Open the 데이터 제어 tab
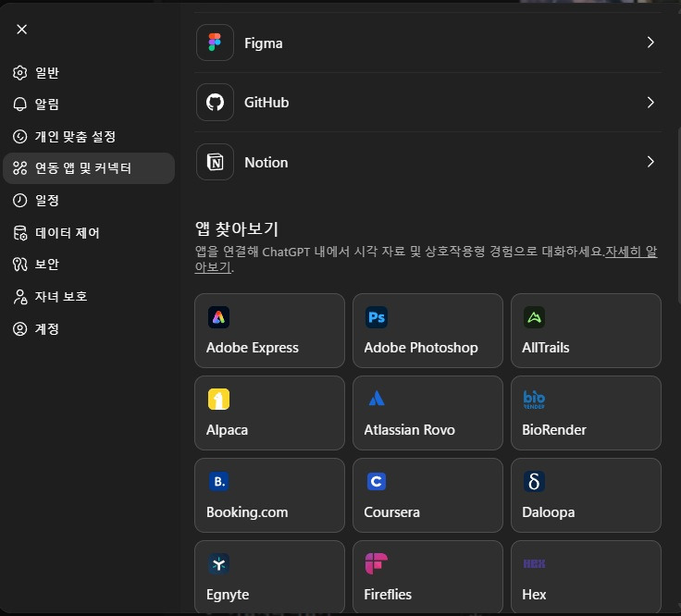The image size is (681, 616). (x=89, y=233)
